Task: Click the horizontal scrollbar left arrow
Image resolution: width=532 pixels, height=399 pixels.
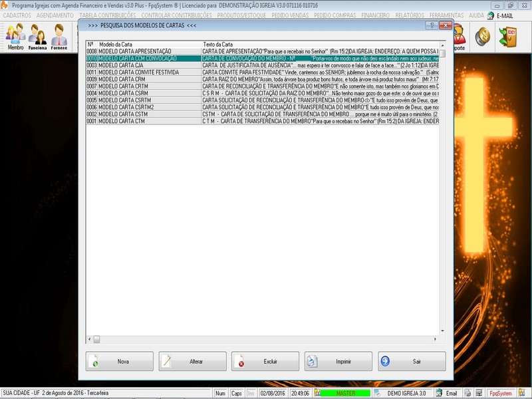Action: pos(90,339)
